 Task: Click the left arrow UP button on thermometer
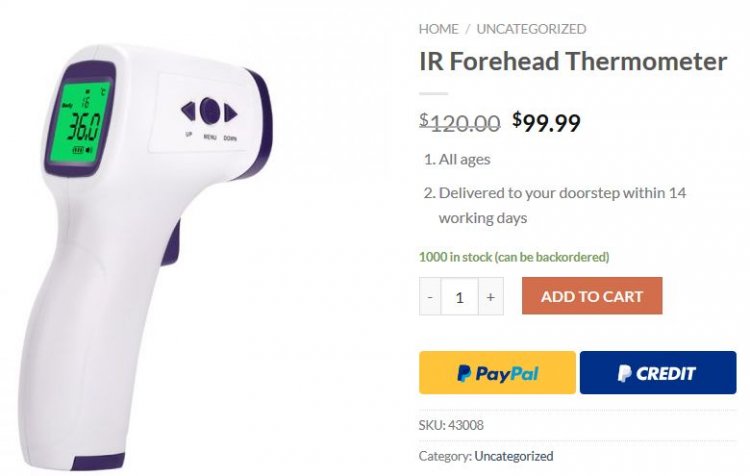(188, 111)
